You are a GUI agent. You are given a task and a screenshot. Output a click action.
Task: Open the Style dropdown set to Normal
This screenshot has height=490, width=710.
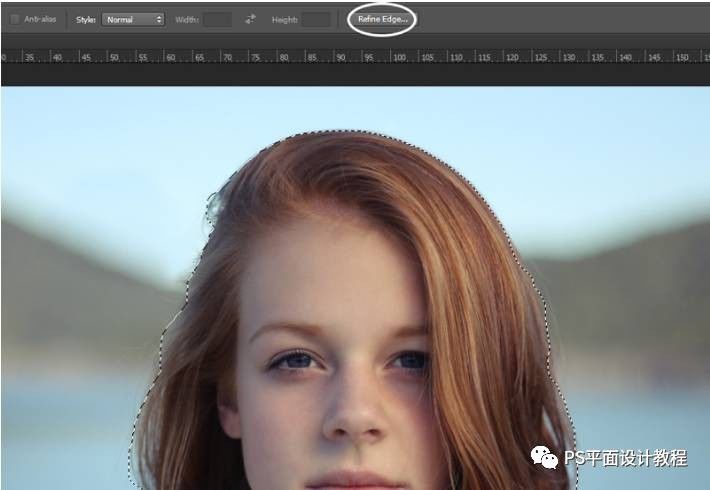pyautogui.click(x=132, y=19)
